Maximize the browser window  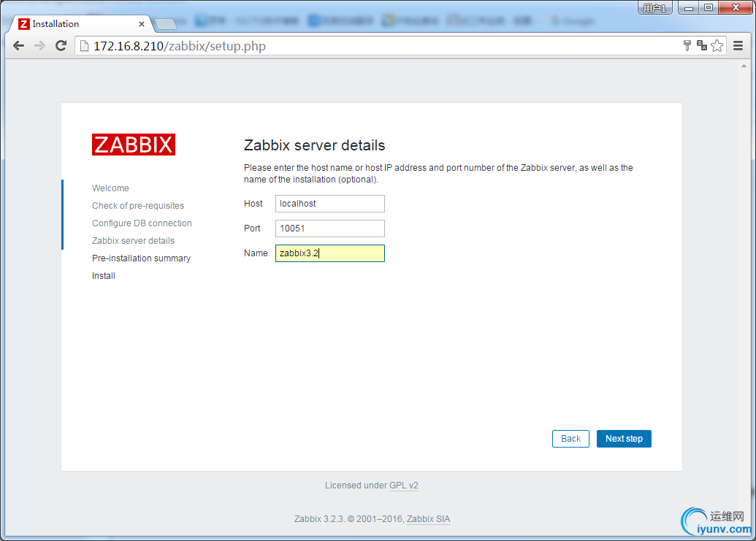point(709,8)
